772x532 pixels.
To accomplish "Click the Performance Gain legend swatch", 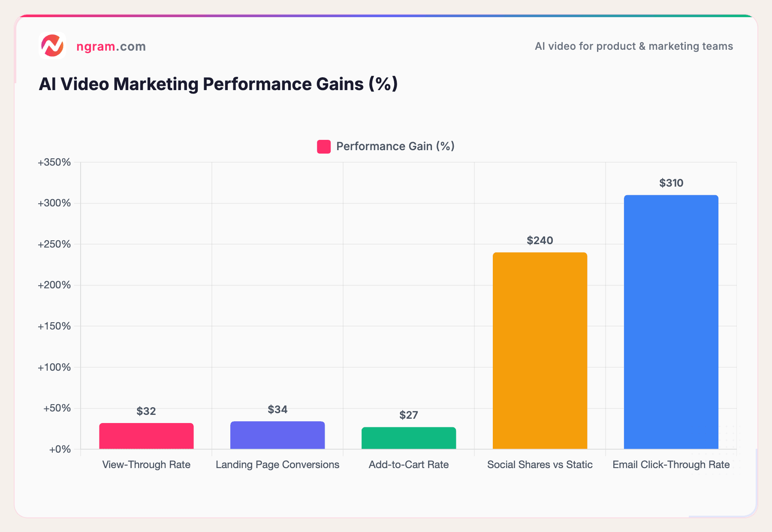I will click(323, 146).
